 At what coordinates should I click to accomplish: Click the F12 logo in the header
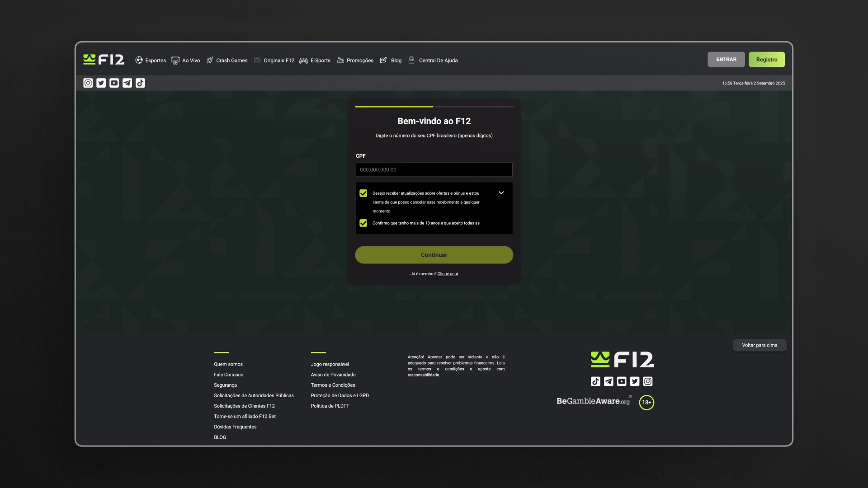(x=104, y=59)
